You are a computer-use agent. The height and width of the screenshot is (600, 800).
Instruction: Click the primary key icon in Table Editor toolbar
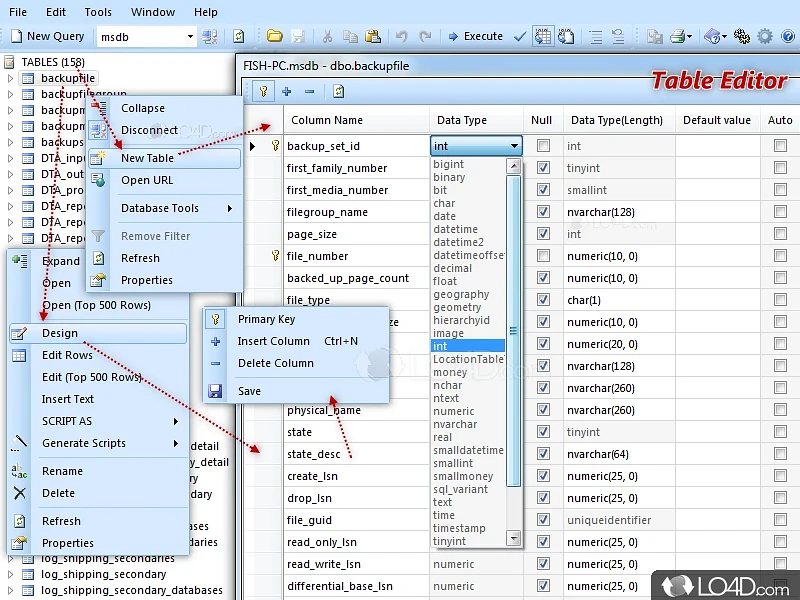(264, 91)
